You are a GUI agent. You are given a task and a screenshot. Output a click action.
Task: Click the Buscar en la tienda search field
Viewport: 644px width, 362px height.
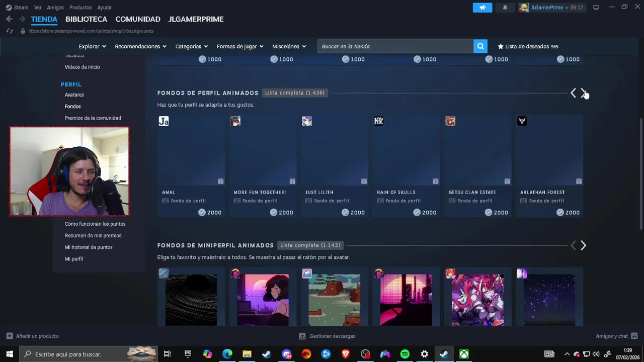[395, 46]
